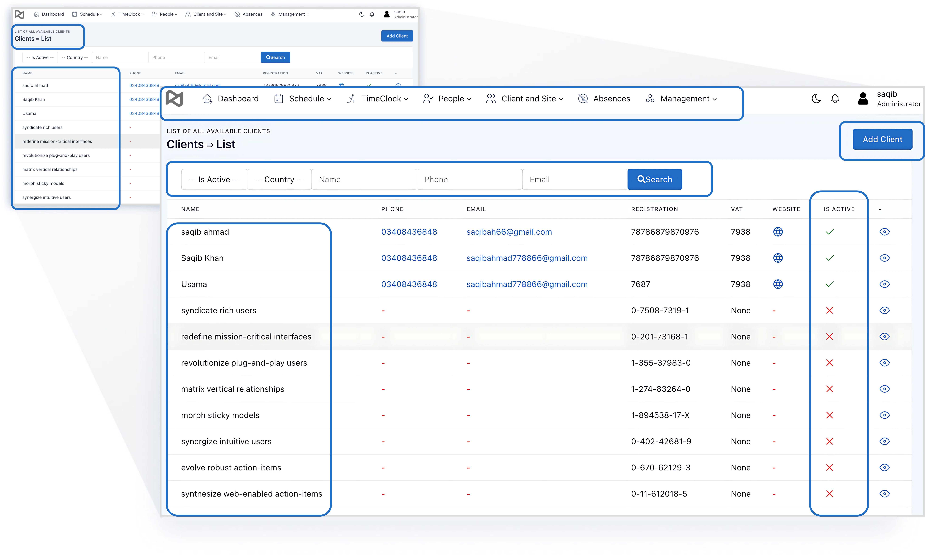Screen dimensions: 925x560
Task: Click active checkmark for Usama row
Action: (x=830, y=284)
